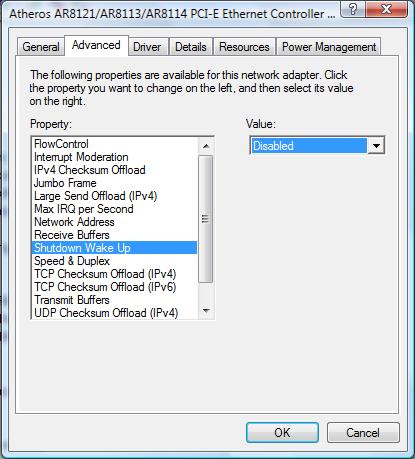The height and width of the screenshot is (459, 415).
Task: Open the Value dropdown arrow
Action: point(376,146)
